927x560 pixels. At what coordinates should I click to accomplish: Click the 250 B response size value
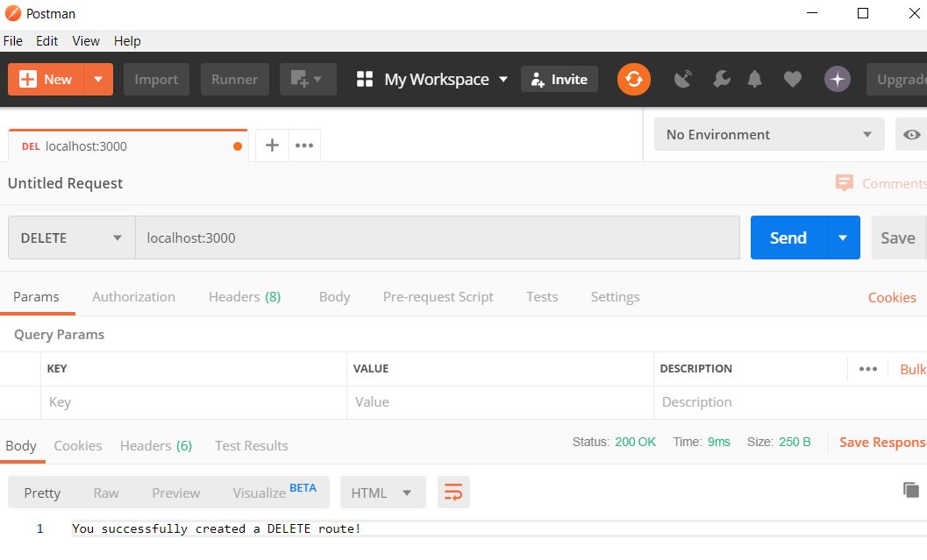point(795,442)
